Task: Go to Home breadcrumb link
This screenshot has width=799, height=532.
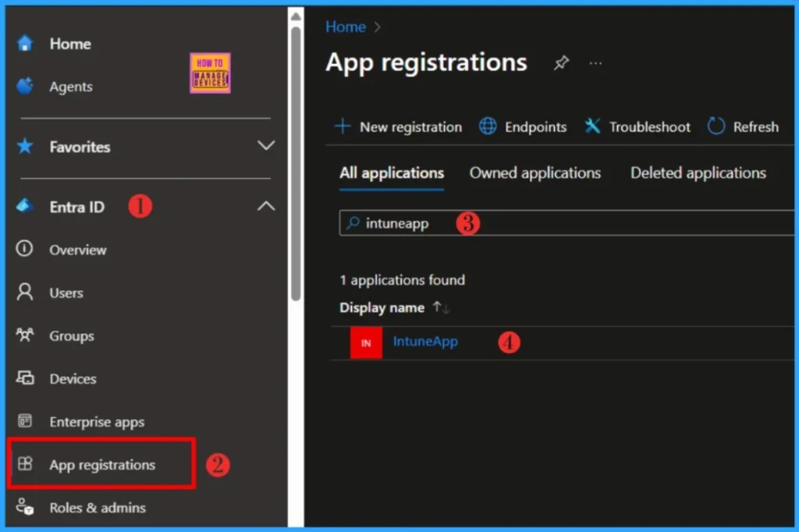Action: [346, 27]
